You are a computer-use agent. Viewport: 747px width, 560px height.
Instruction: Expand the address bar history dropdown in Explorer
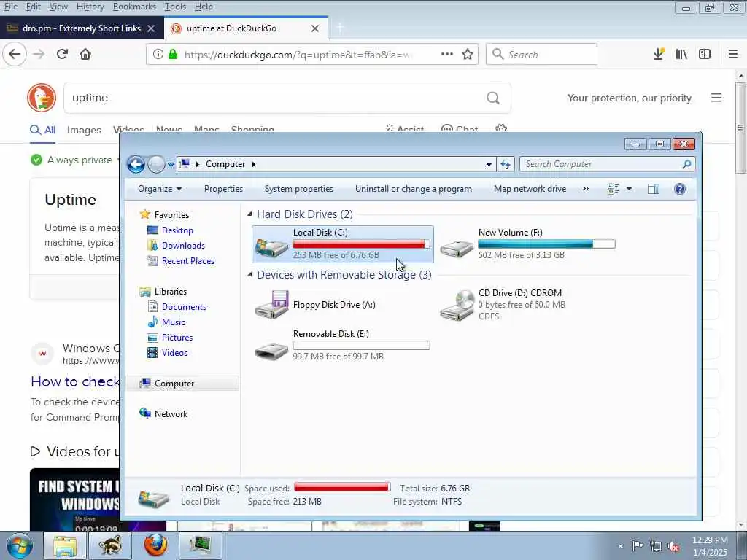pyautogui.click(x=489, y=165)
